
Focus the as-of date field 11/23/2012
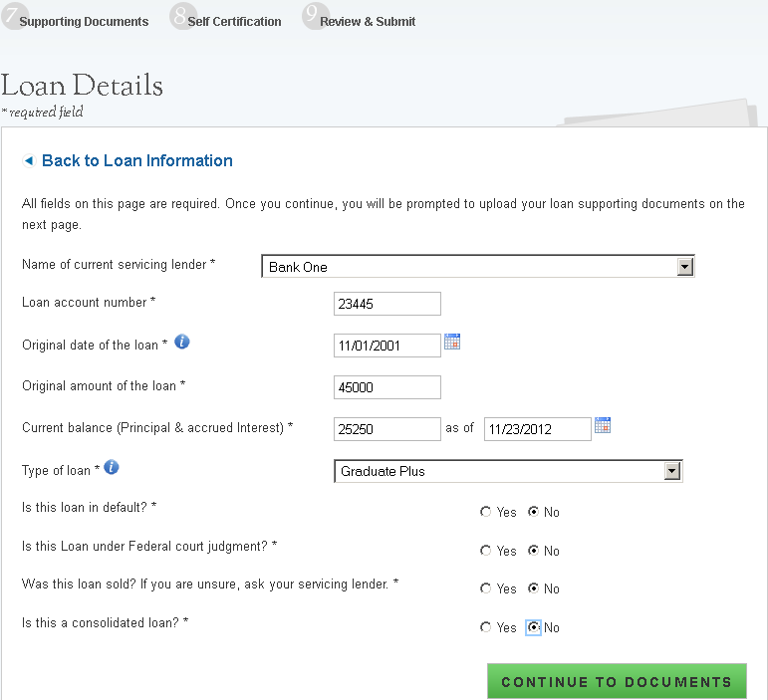[x=538, y=429]
